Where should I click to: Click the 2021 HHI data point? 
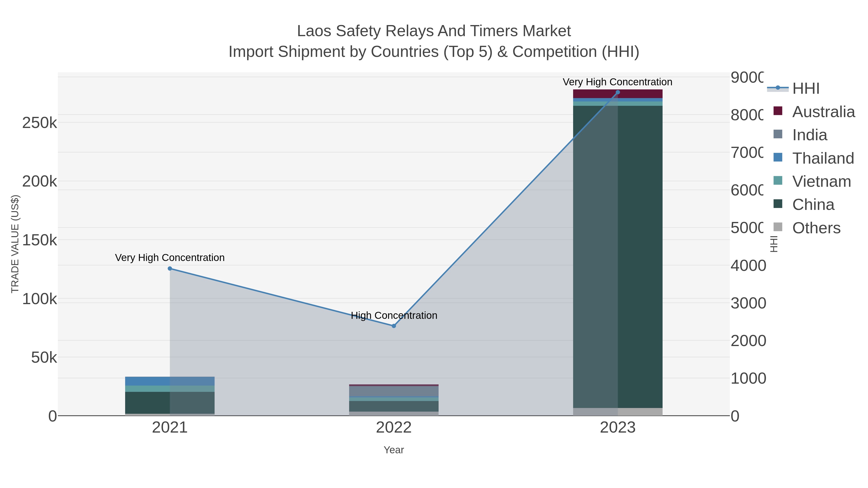tap(170, 268)
